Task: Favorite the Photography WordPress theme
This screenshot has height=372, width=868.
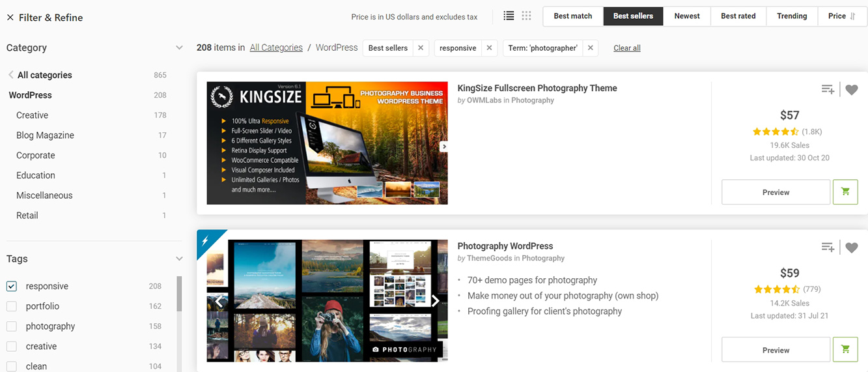Action: click(x=852, y=248)
